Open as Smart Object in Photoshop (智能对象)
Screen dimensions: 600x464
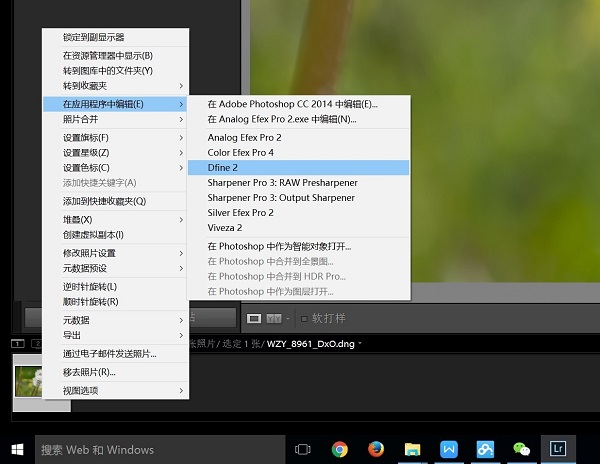[298, 246]
